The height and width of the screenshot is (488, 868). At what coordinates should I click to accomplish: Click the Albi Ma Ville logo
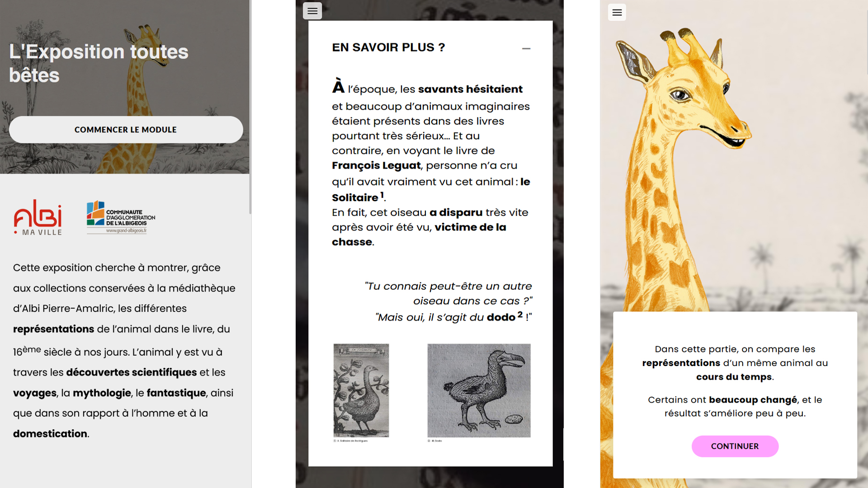(38, 217)
